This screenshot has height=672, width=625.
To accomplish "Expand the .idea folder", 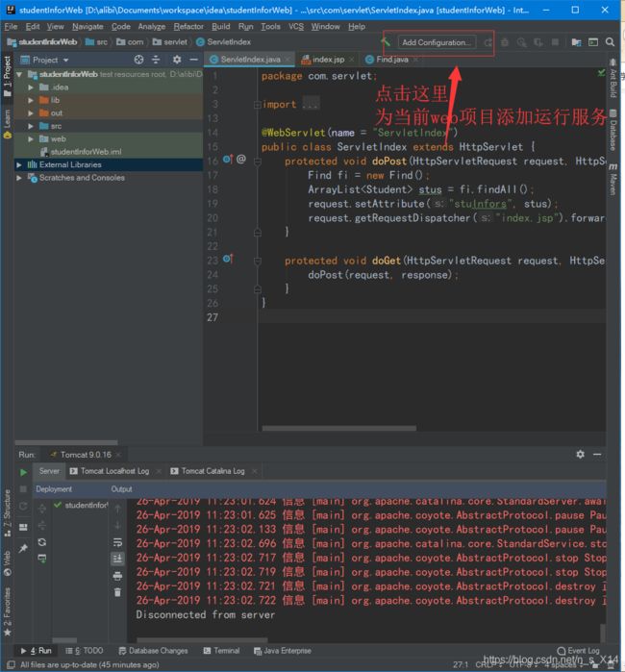I will (31, 87).
